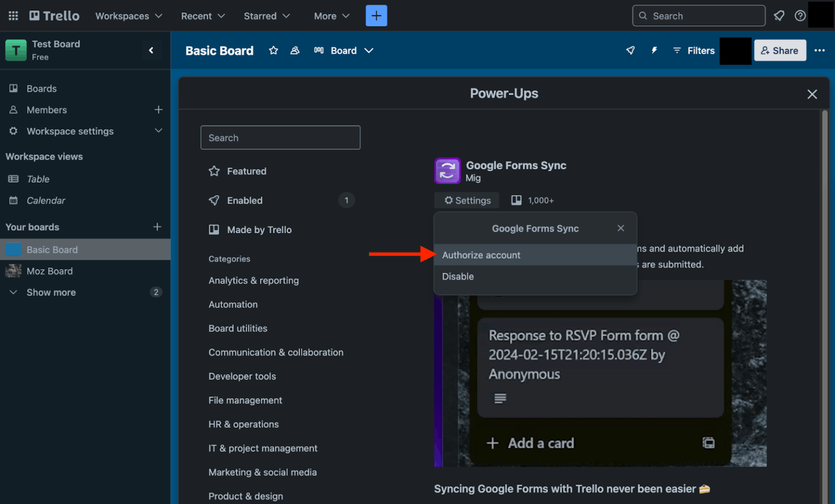This screenshot has height=504, width=835.
Task: Expand the Workspaces menu
Action: point(128,16)
